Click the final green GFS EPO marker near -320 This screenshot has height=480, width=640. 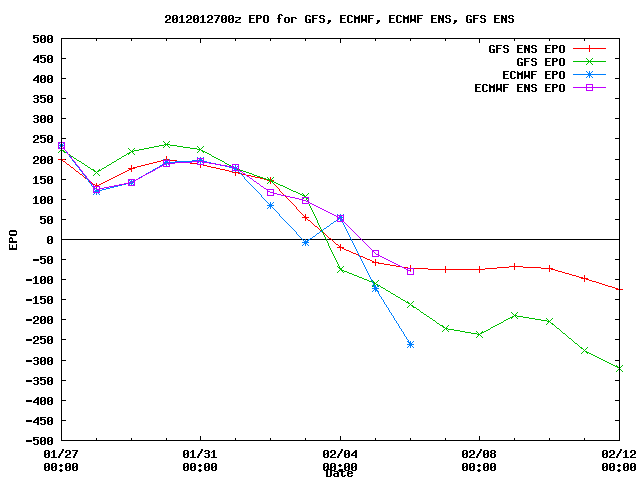pos(619,369)
